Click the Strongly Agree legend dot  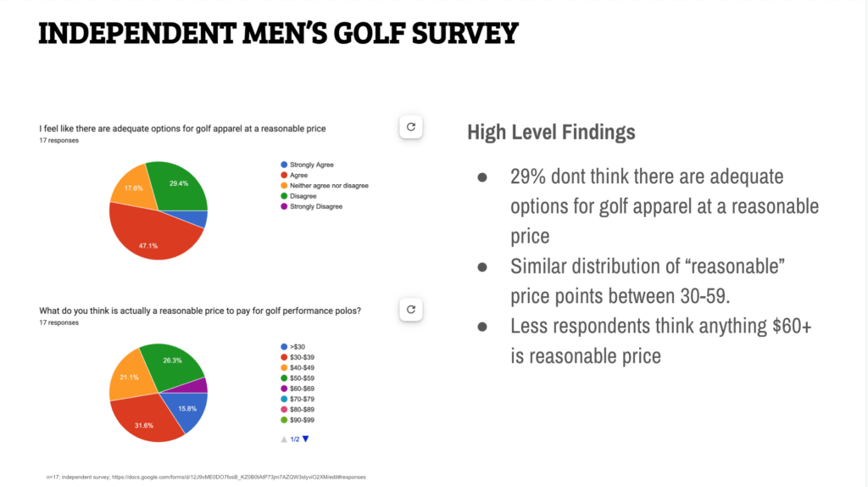(x=284, y=165)
